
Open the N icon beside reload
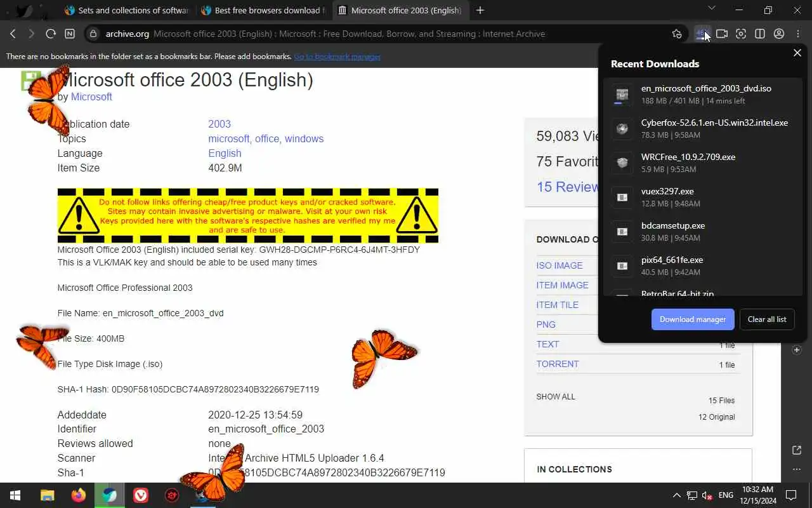tap(70, 34)
